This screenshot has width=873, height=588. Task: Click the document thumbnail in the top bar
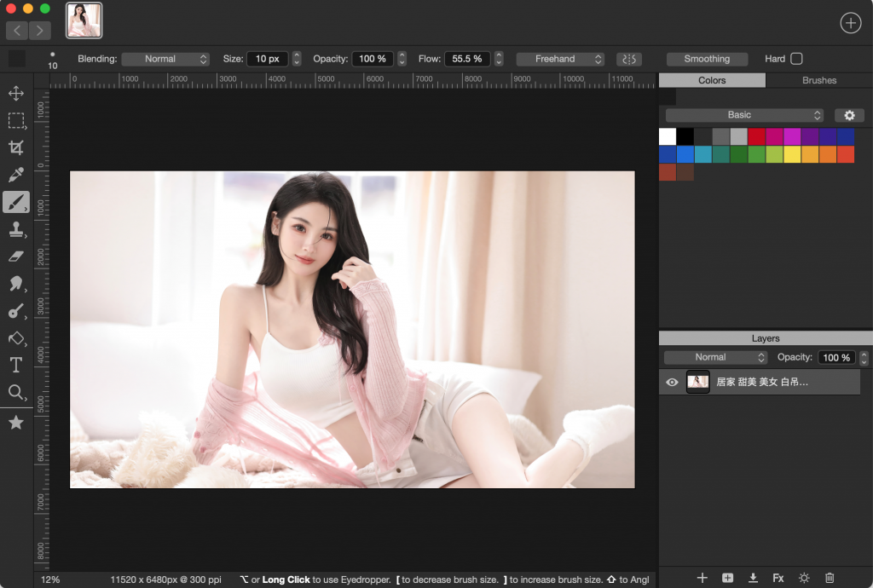83,20
